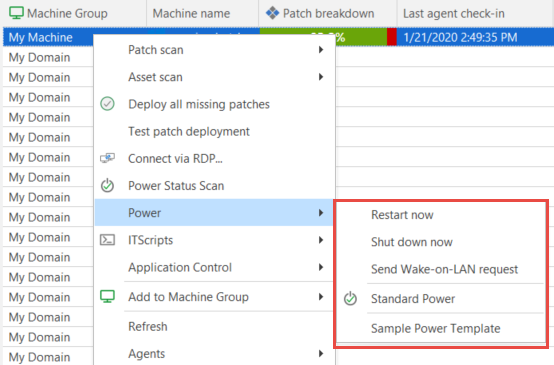Click the green monitor icon beside Add to Machine Group
The width and height of the screenshot is (554, 365).
click(107, 296)
